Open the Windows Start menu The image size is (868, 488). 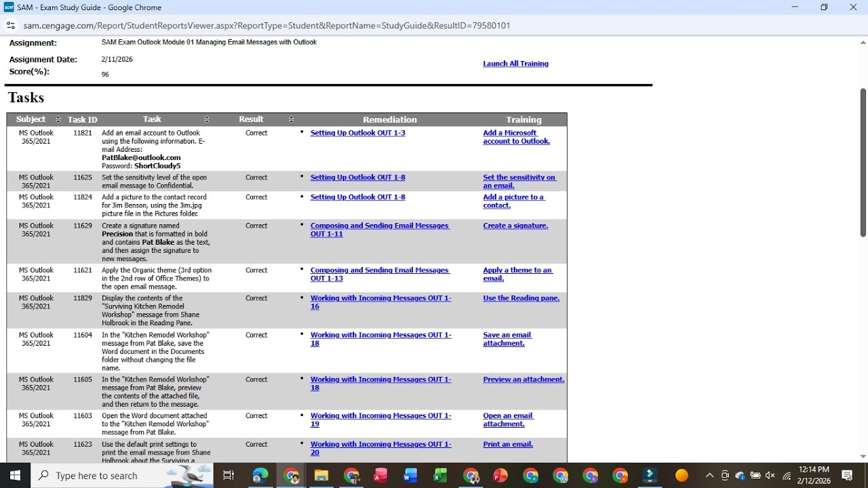tap(15, 475)
